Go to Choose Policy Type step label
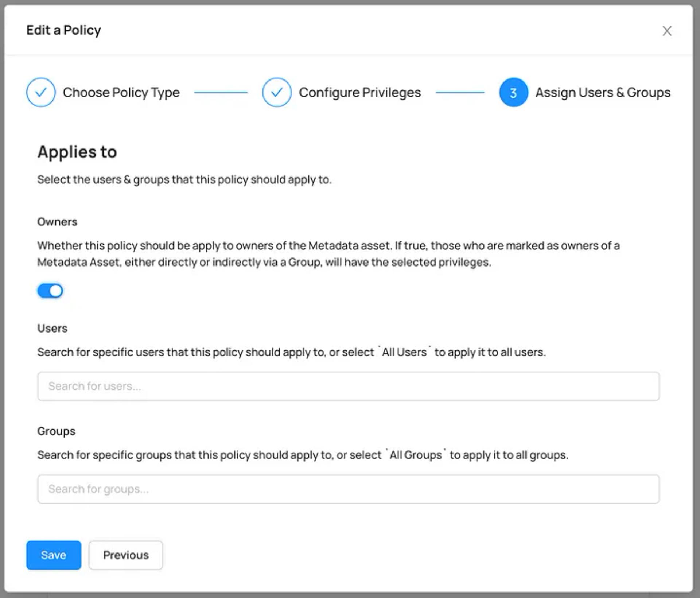700x598 pixels. point(121,93)
